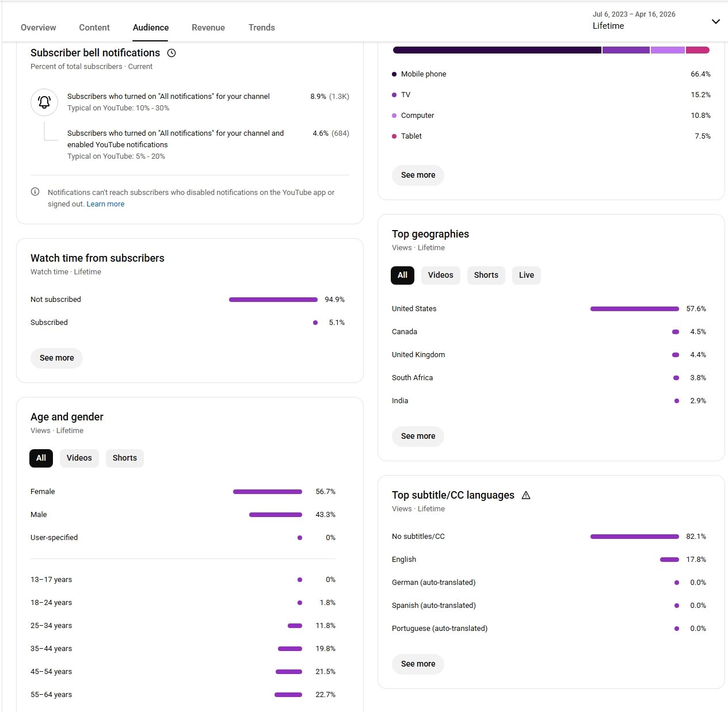Select the Shorts filter in Age and gender
728x712 pixels.
point(124,458)
